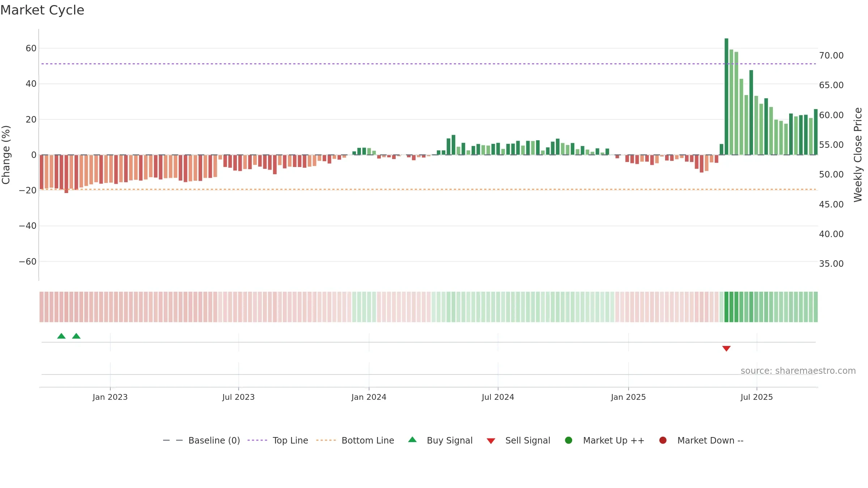The image size is (868, 488).
Task: Click the source: sharemaestro.com text
Action: click(798, 371)
